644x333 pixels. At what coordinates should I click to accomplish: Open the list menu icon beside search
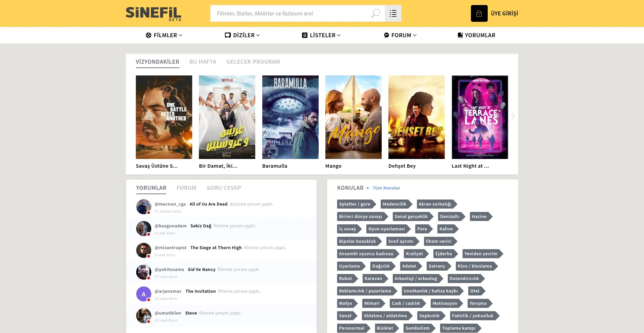[x=393, y=13]
